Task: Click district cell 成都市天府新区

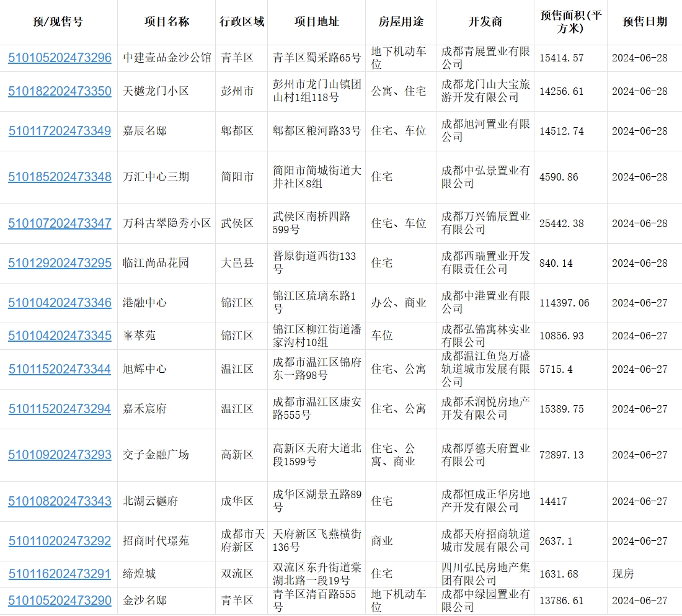Action: (x=242, y=541)
